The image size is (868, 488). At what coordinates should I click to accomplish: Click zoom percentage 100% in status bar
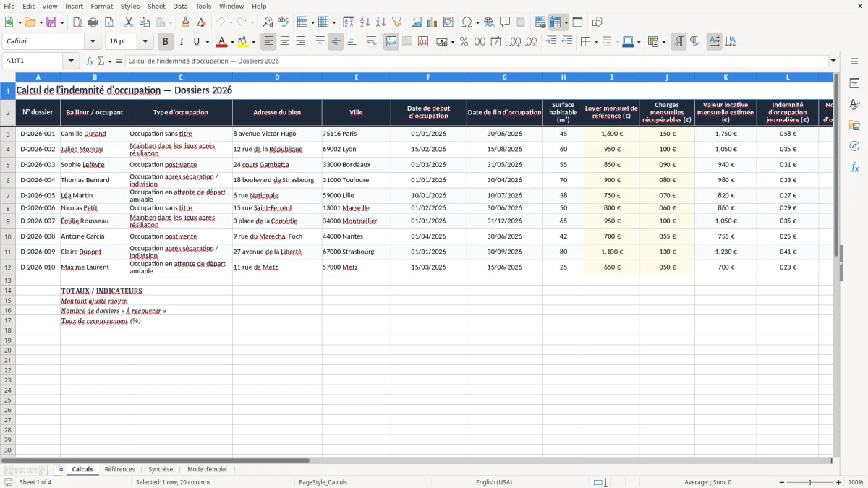(x=856, y=482)
